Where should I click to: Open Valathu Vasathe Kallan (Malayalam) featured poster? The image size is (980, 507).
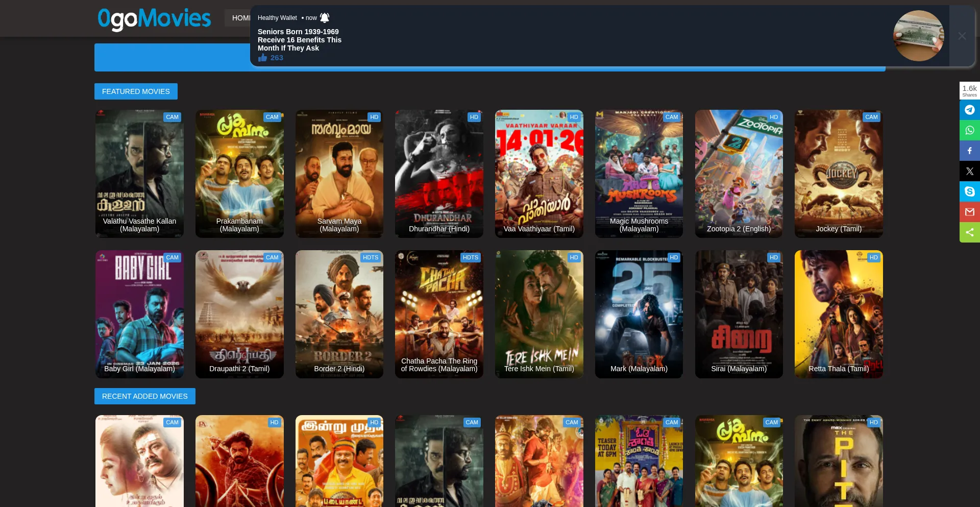coord(139,174)
